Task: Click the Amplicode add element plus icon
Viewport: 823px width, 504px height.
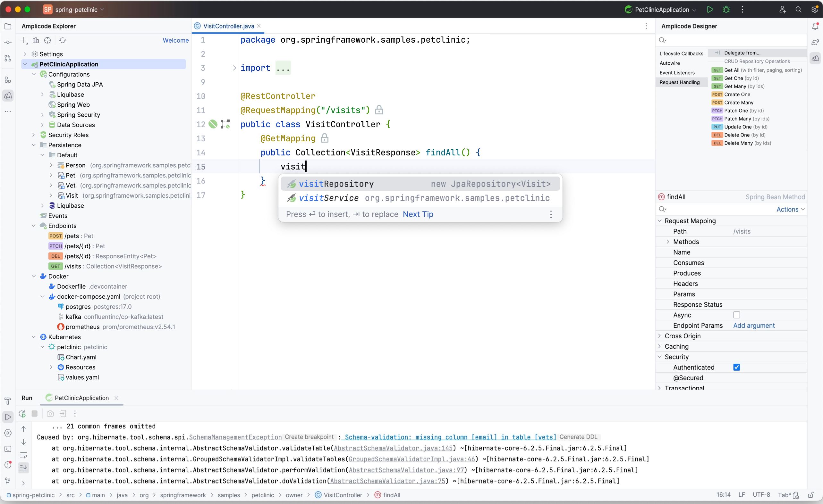Action: [23, 40]
